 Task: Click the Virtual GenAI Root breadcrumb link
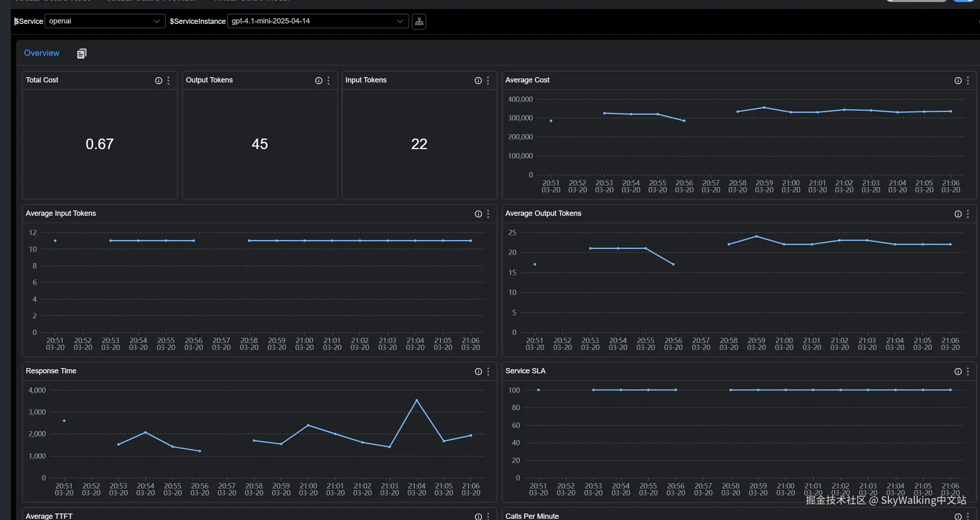click(x=53, y=1)
